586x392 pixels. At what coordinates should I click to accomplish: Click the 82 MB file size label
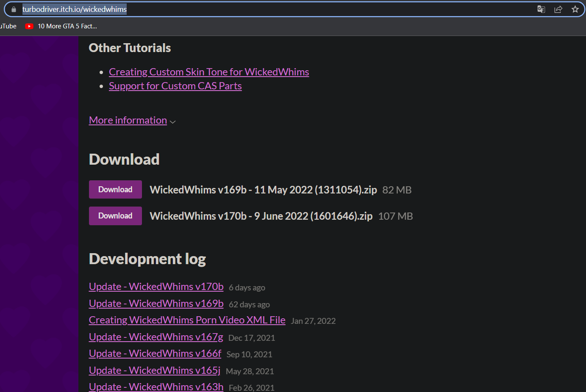point(397,190)
